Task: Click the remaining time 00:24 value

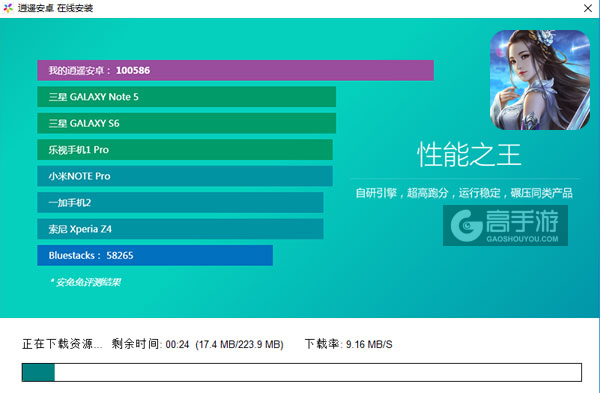Action: [178, 344]
